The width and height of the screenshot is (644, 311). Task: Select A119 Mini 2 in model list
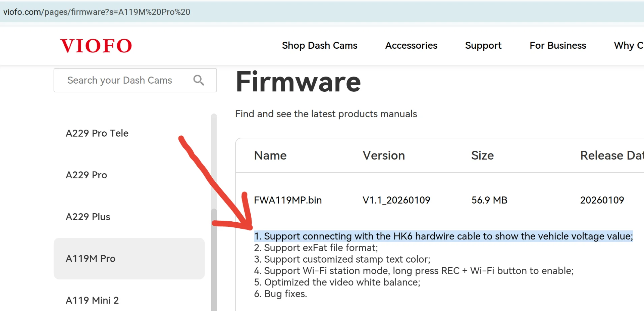pos(92,300)
